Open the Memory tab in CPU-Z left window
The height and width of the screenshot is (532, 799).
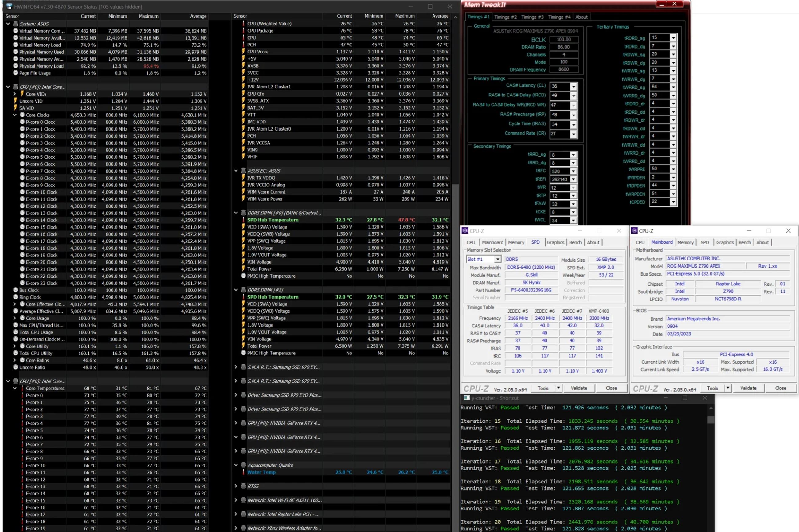coord(515,242)
